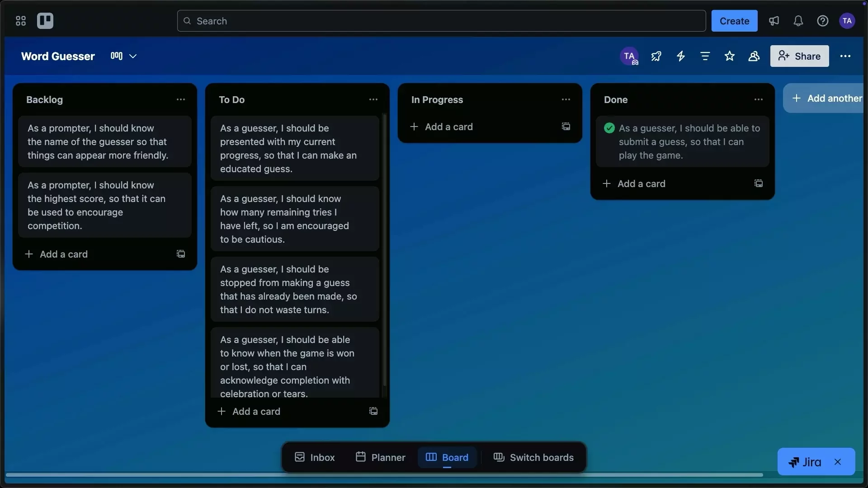Click the Create button
Screen dimensions: 868x488
[x=734, y=21]
